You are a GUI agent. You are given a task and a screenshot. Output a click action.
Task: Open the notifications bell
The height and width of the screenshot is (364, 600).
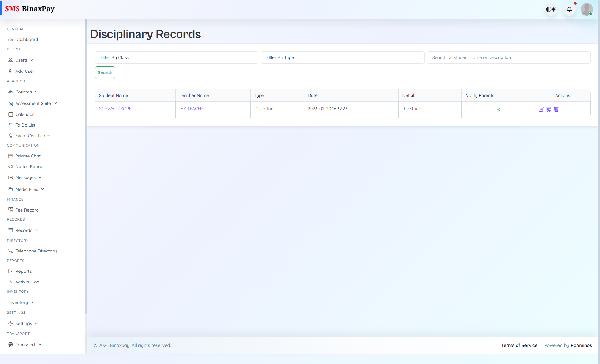(569, 9)
